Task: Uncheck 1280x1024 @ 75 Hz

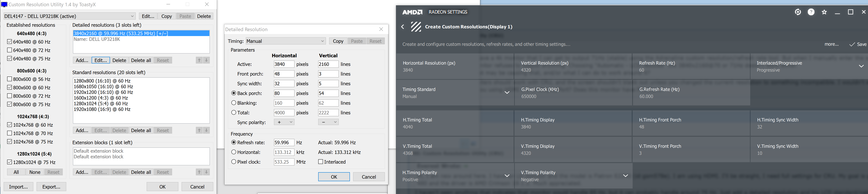Action: [10, 162]
